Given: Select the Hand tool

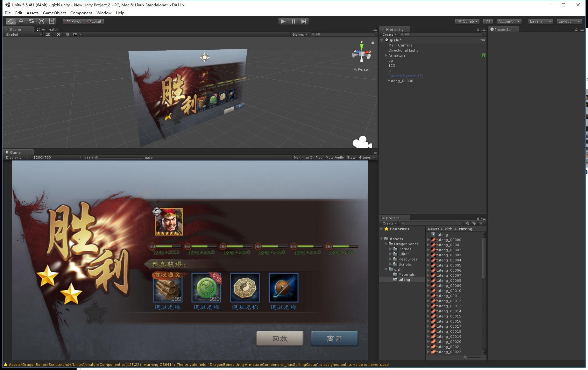Looking at the screenshot, I should (x=11, y=21).
